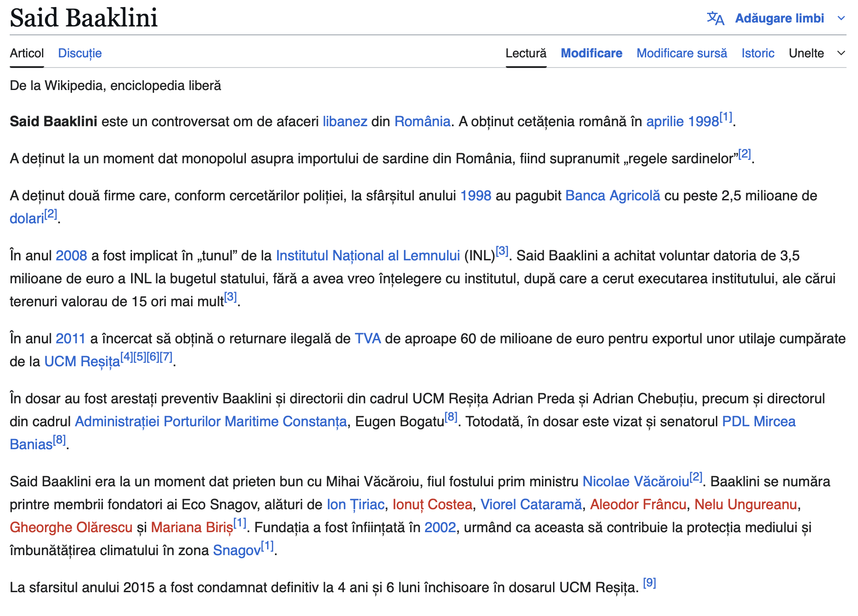This screenshot has height=616, width=858.
Task: Open Modificare sursă editor
Action: (x=681, y=53)
